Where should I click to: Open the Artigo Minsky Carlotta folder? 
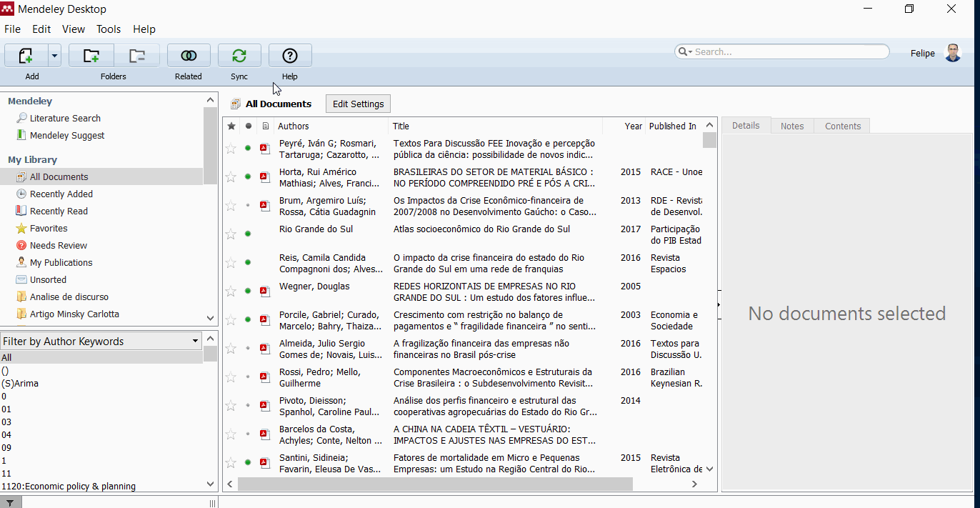tap(74, 314)
